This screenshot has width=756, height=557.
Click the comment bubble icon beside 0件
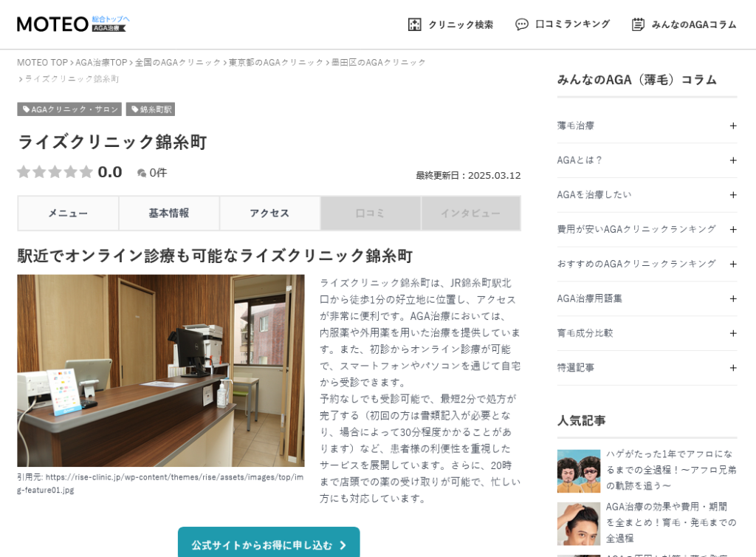click(142, 173)
